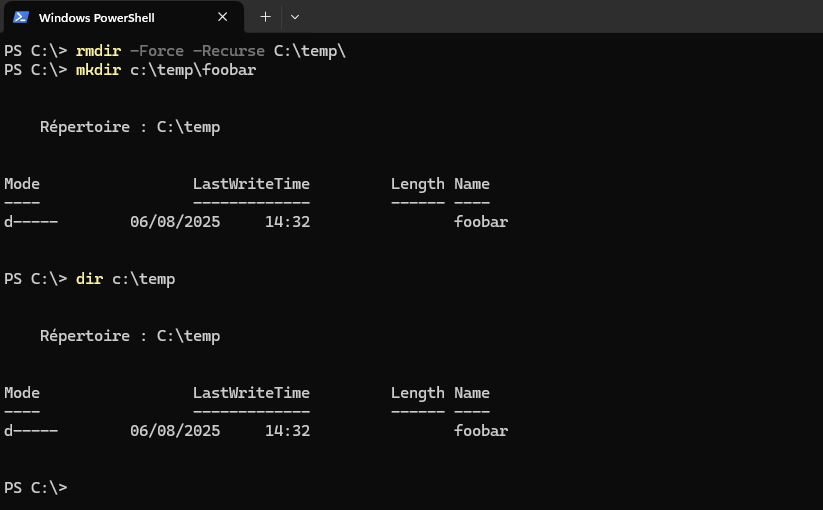Click foobar in the dir output listing

pos(481,431)
